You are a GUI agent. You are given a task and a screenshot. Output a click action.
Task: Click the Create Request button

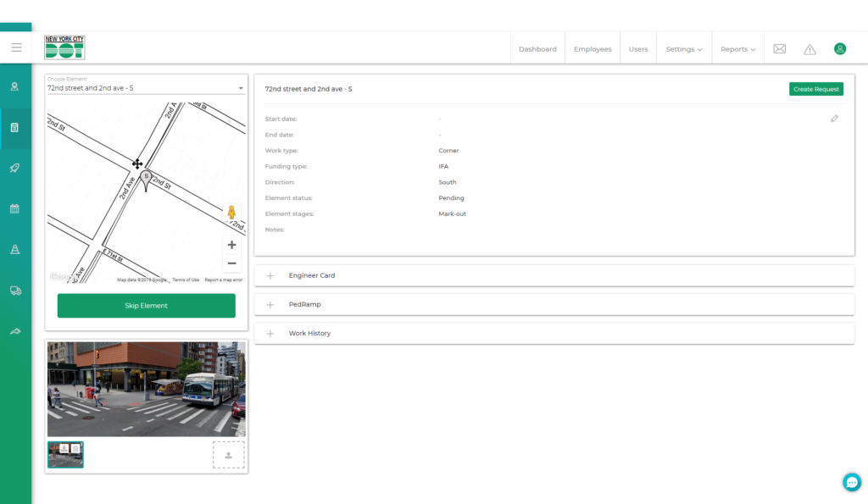tap(815, 89)
